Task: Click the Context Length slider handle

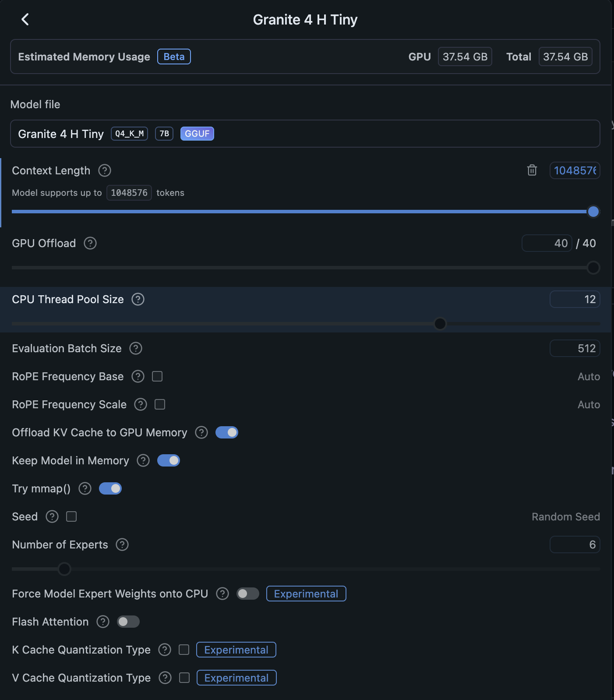Action: click(x=593, y=212)
